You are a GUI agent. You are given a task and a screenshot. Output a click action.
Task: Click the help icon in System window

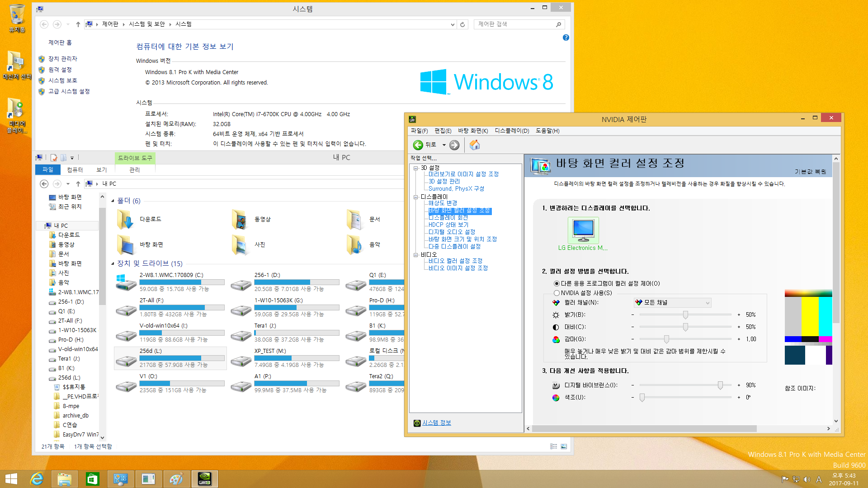tap(566, 38)
